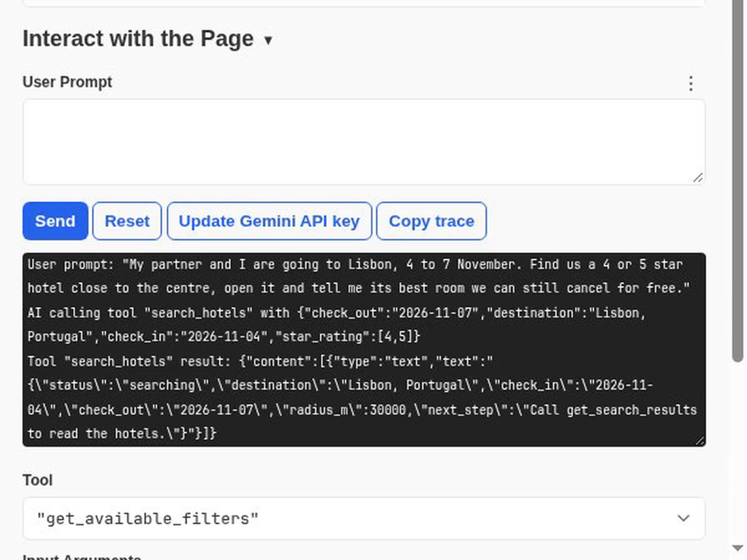Send the user prompt
Image resolution: width=747 pixels, height=560 pixels.
click(55, 221)
